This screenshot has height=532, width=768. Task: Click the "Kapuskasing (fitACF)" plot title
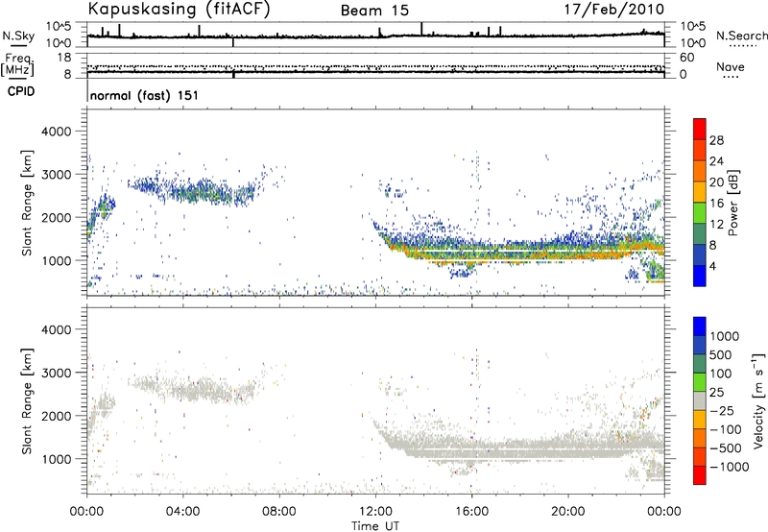tap(179, 9)
